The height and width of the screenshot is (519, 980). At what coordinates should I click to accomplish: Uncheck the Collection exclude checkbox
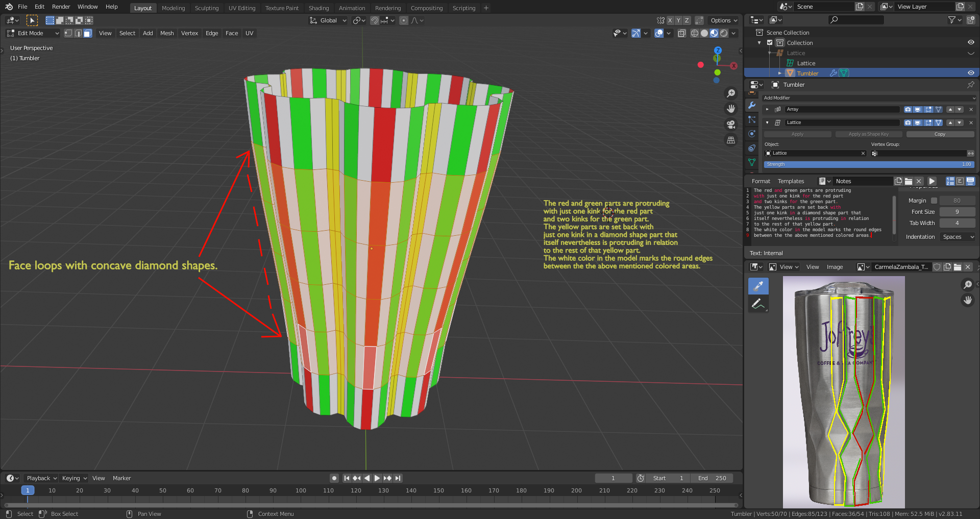click(770, 43)
